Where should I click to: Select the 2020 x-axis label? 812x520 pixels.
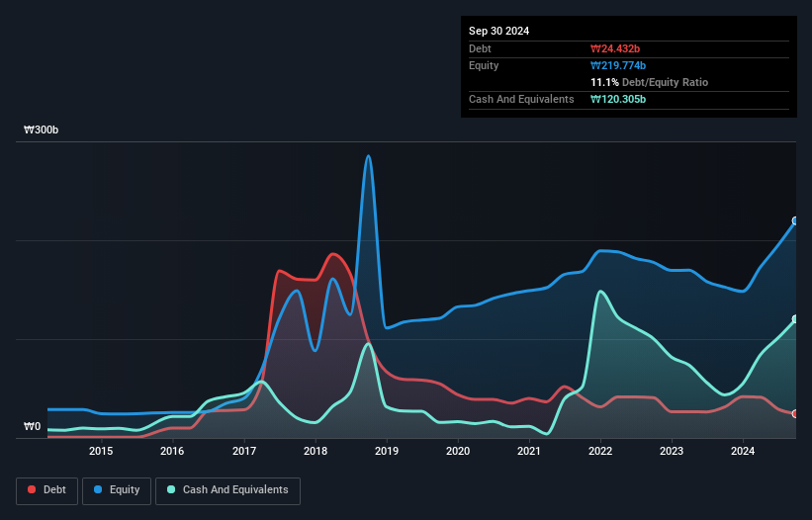458,451
